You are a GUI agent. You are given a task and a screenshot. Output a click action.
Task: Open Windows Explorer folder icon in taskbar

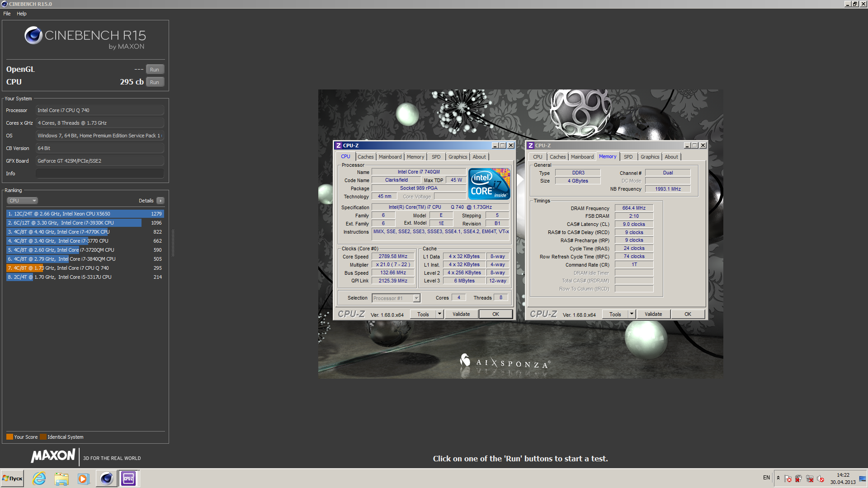click(61, 479)
